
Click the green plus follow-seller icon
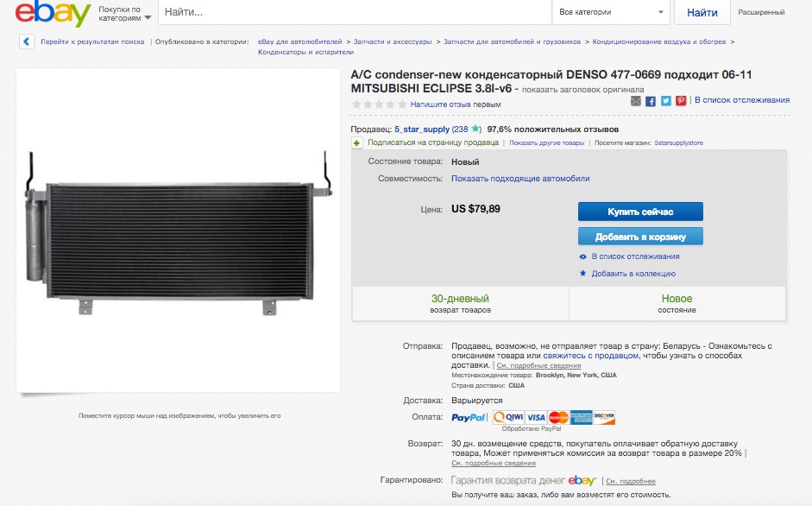pos(356,143)
